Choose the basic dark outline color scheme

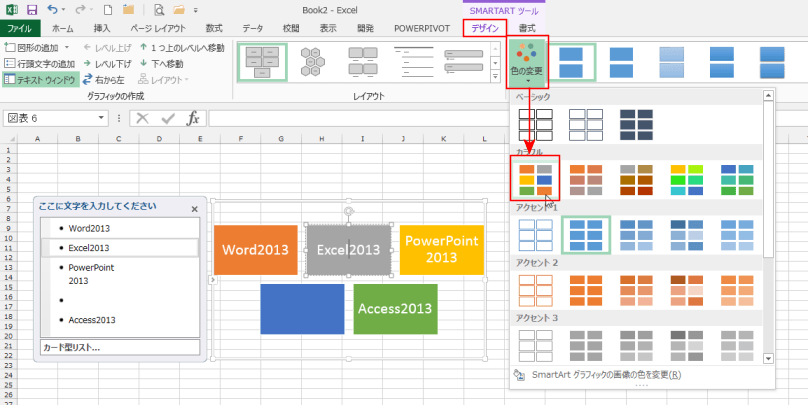pos(536,125)
